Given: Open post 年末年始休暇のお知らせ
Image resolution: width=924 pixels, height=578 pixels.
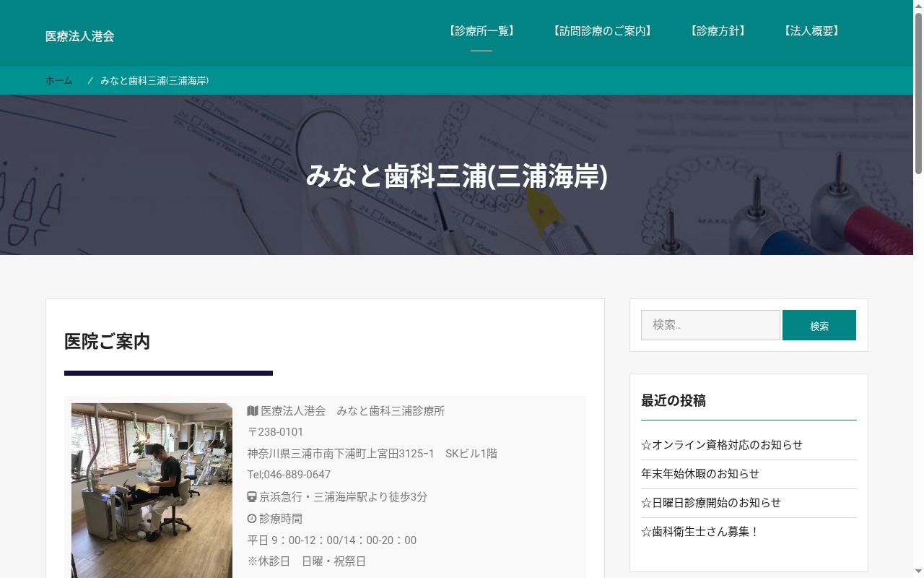Looking at the screenshot, I should [x=700, y=474].
